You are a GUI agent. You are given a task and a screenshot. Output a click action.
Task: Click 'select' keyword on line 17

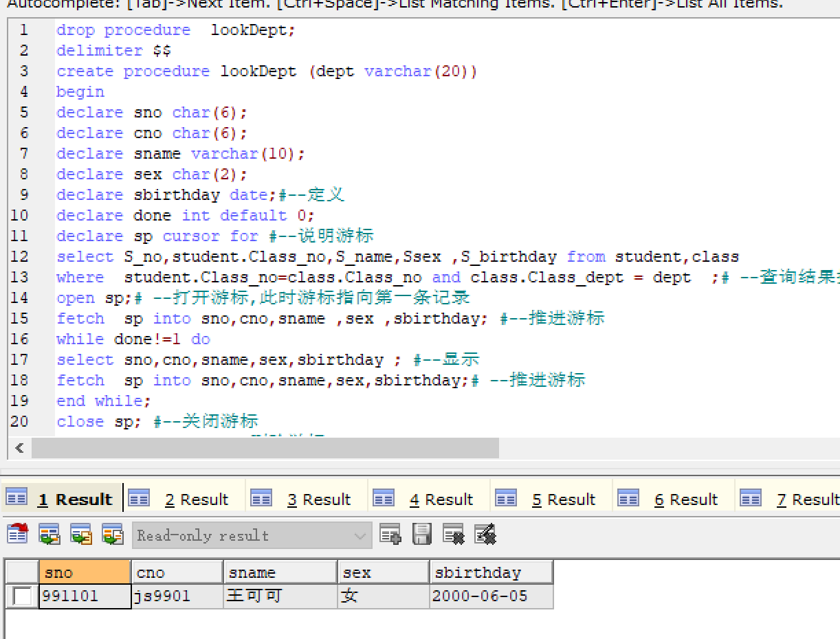coord(85,360)
